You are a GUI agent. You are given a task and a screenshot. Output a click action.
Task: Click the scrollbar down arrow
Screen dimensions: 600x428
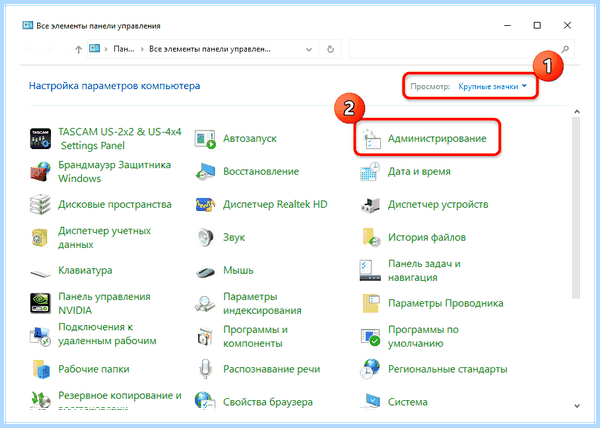pos(577,405)
